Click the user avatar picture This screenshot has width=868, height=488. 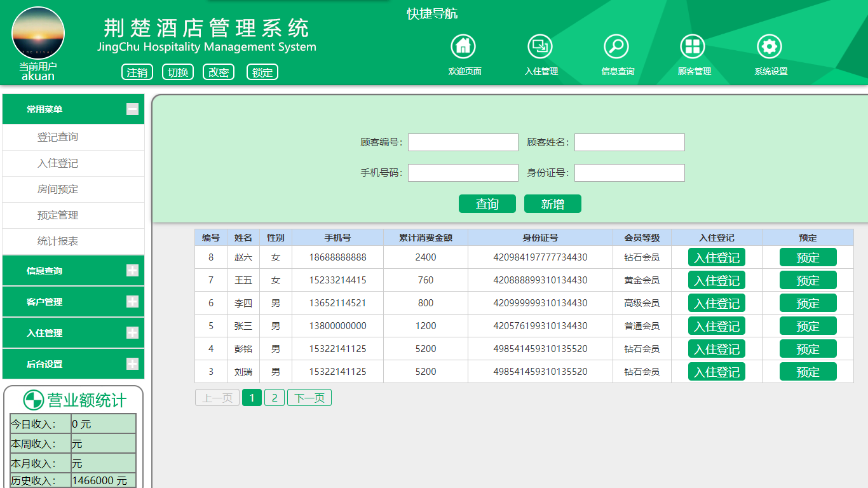point(38,33)
